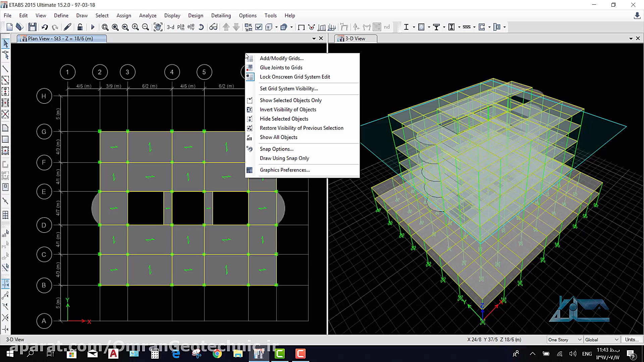
Task: Choose Show All Objects menu entry
Action: [278, 137]
